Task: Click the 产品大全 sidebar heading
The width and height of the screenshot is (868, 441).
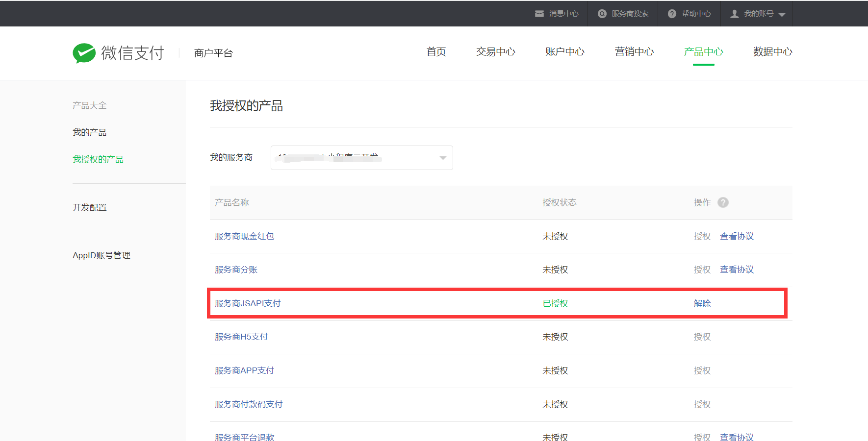Action: click(89, 105)
